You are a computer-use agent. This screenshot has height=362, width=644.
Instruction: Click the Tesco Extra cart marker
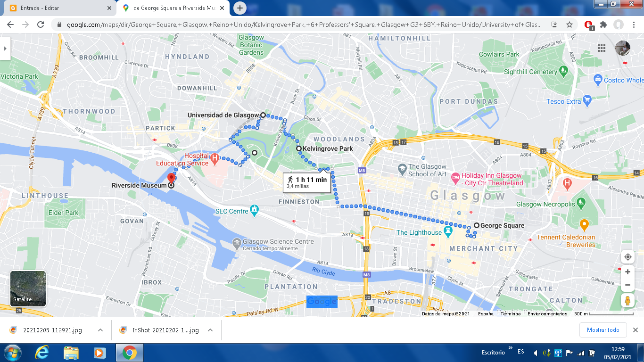[x=587, y=100]
